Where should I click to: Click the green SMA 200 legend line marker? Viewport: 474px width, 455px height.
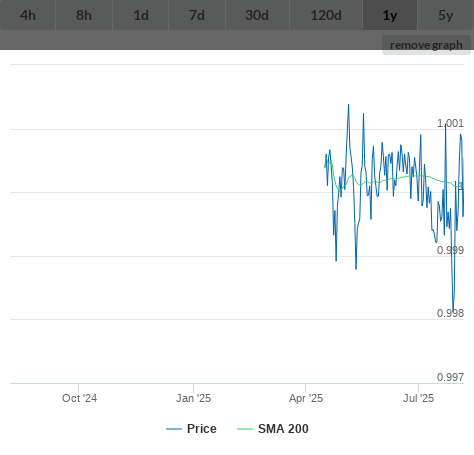pyautogui.click(x=245, y=429)
